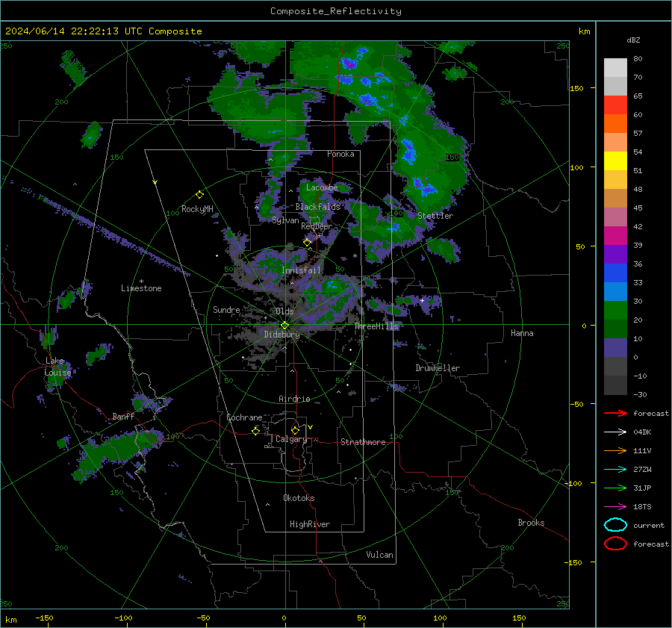Click the yellow diamond marker near Red Deer
This screenshot has height=628, width=672.
click(307, 243)
